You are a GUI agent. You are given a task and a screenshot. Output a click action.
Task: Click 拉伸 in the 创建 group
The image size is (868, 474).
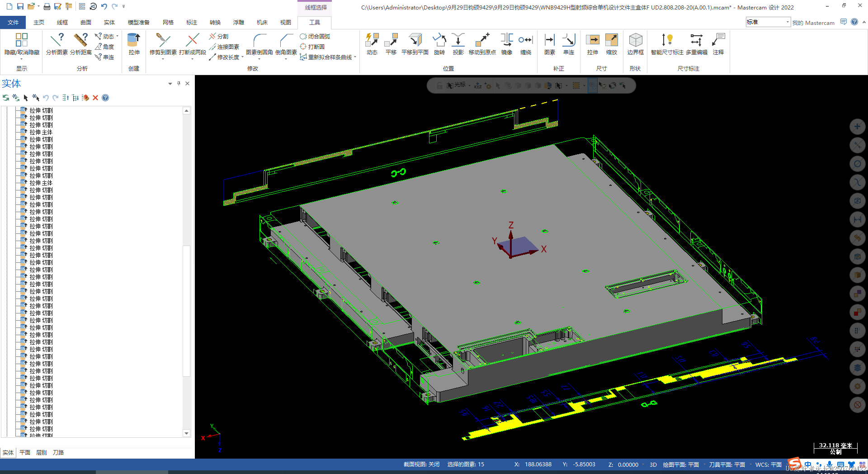(x=134, y=44)
